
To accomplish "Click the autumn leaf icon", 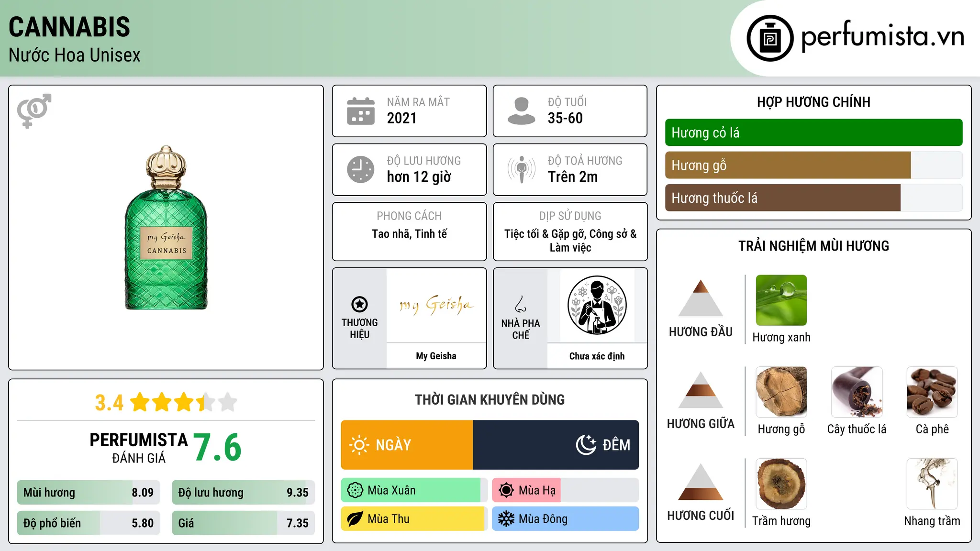I will click(x=355, y=519).
